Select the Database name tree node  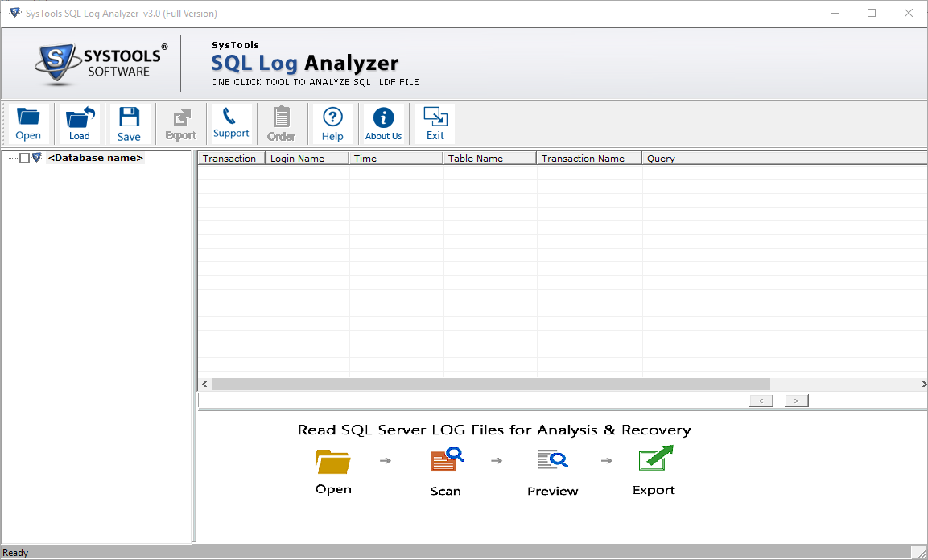(x=95, y=158)
